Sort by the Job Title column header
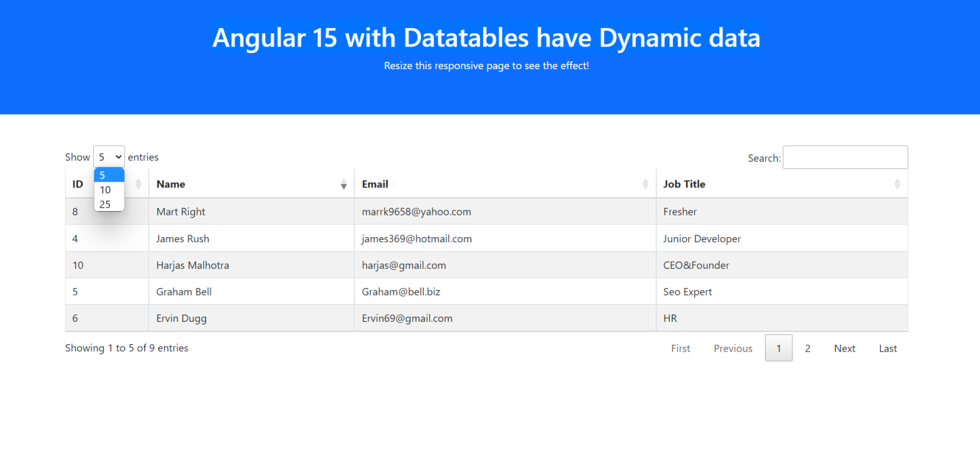980x457 pixels. point(684,184)
